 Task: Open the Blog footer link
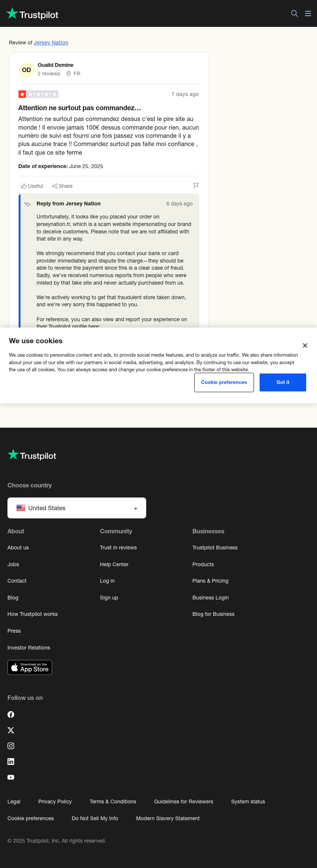coord(13,598)
